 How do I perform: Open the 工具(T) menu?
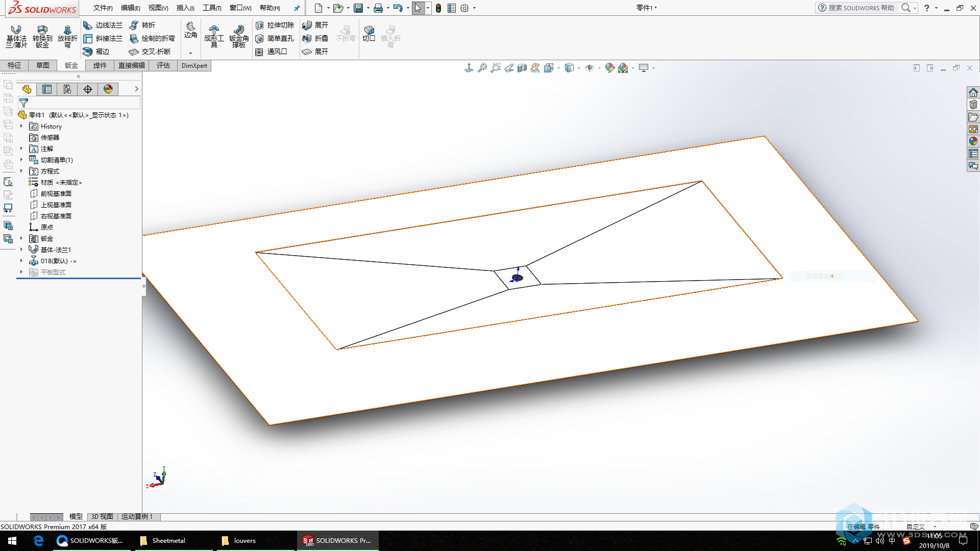point(212,8)
